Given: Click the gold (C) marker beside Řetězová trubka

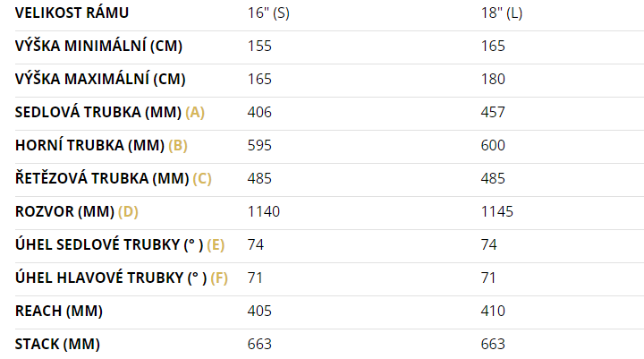Looking at the screenshot, I should [x=202, y=178].
